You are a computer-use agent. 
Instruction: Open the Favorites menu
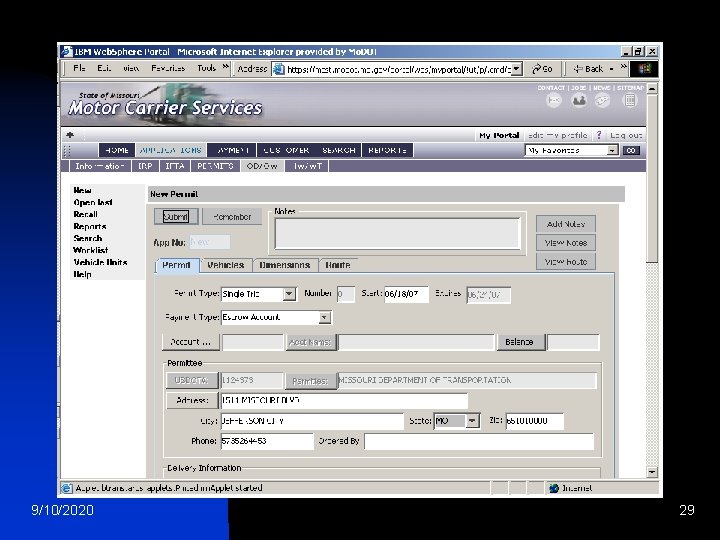168,68
